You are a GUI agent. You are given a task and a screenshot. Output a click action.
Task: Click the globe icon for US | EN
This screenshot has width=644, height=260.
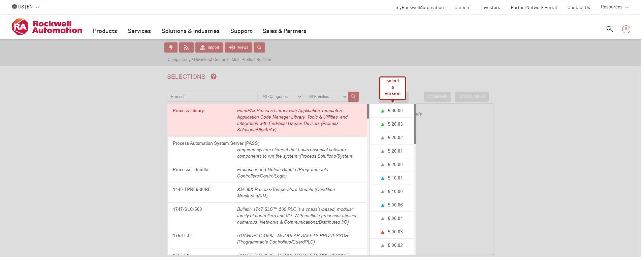(14, 7)
